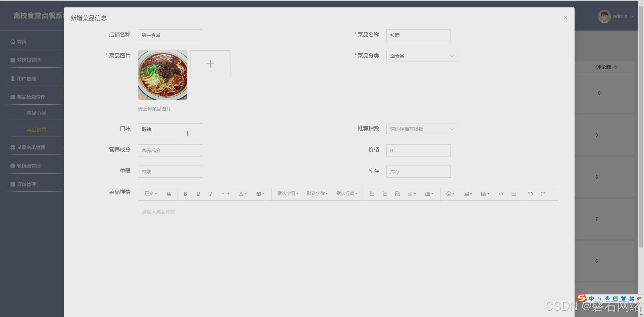Screen dimensions: 644x317
Task: Open the text alignment menu
Action: pyautogui.click(x=412, y=194)
